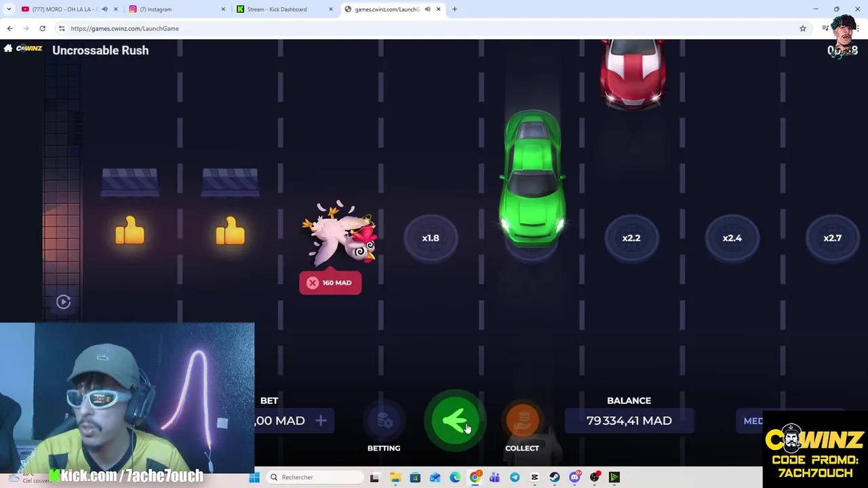
Task: Open the site information icon
Action: pyautogui.click(x=62, y=28)
